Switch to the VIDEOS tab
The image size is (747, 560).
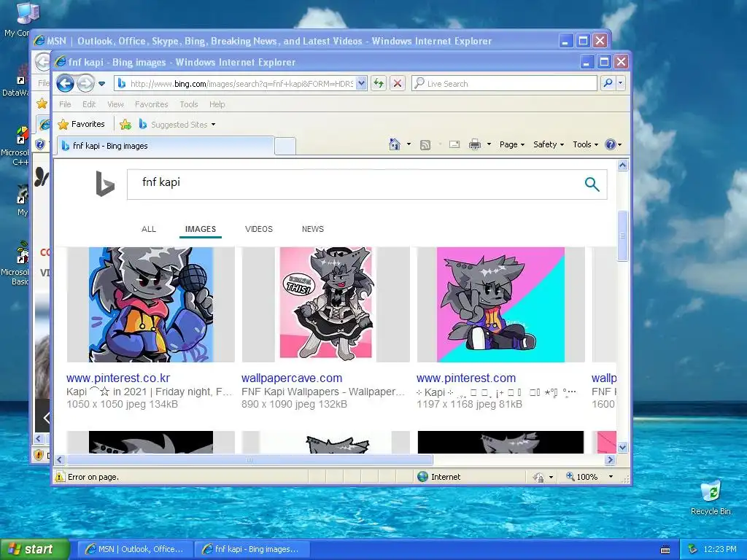click(x=259, y=229)
